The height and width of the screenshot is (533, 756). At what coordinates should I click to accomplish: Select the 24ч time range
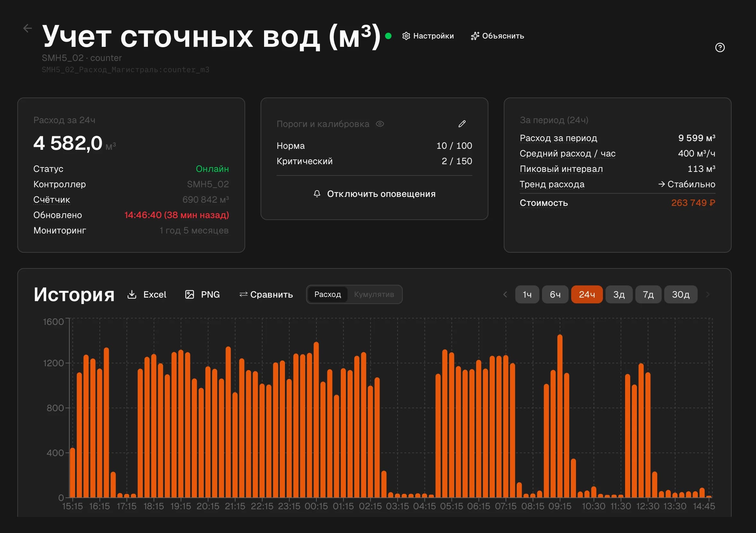[587, 294]
